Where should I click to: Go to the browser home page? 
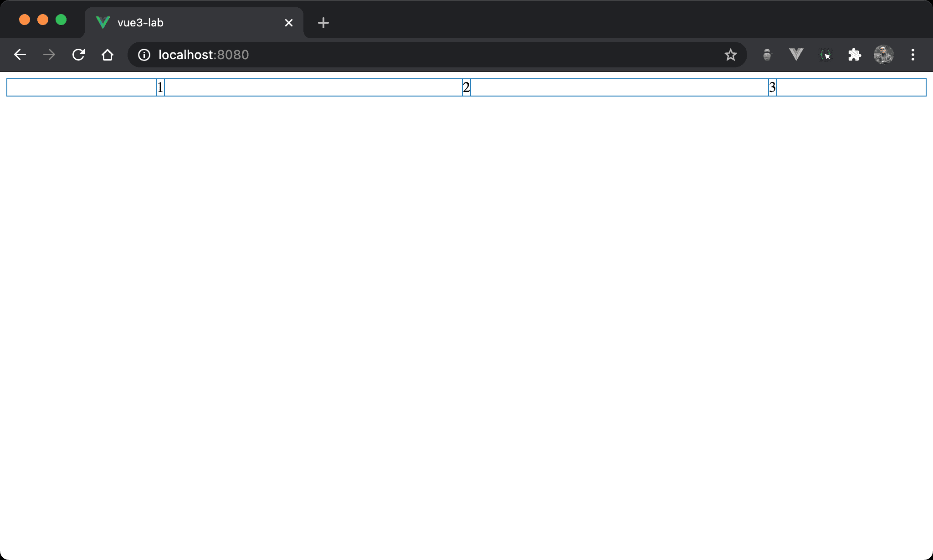click(x=108, y=55)
